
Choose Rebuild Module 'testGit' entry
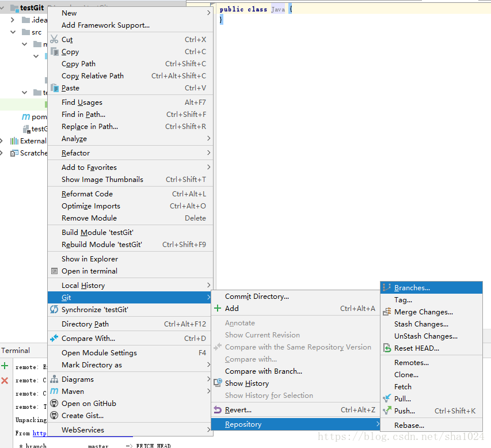point(130,244)
